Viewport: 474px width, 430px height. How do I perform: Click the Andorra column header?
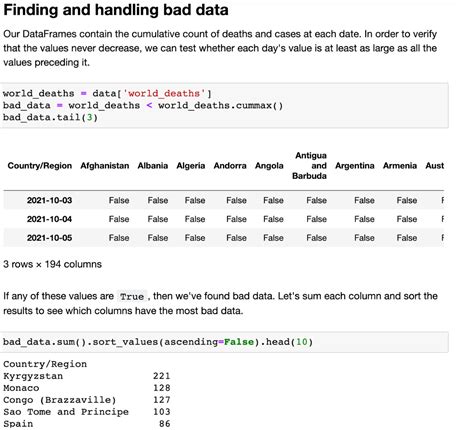[x=230, y=166]
